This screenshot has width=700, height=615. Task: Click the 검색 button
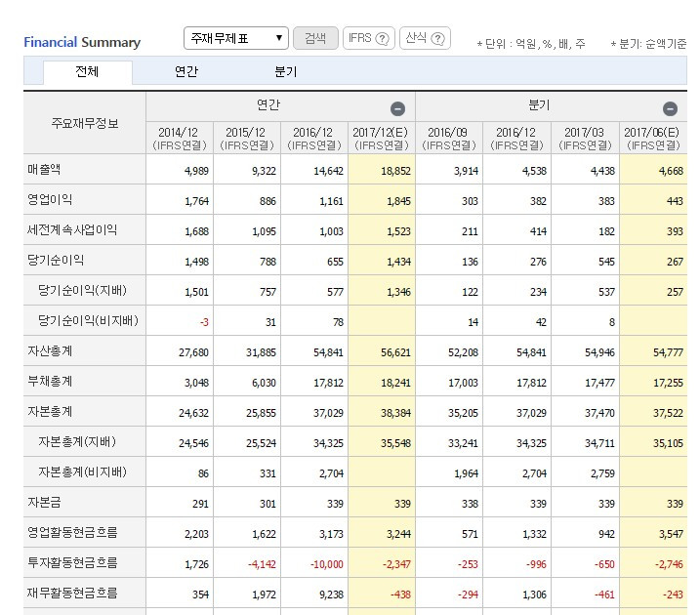click(x=315, y=38)
